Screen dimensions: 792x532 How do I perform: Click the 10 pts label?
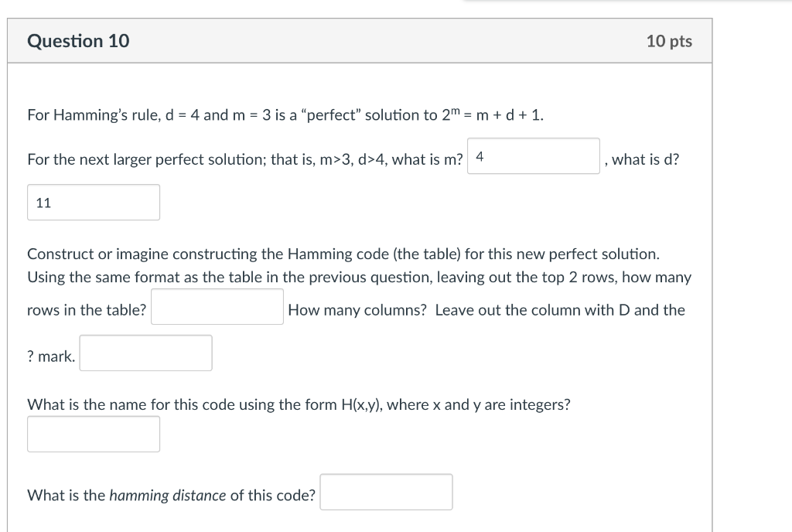(x=670, y=41)
